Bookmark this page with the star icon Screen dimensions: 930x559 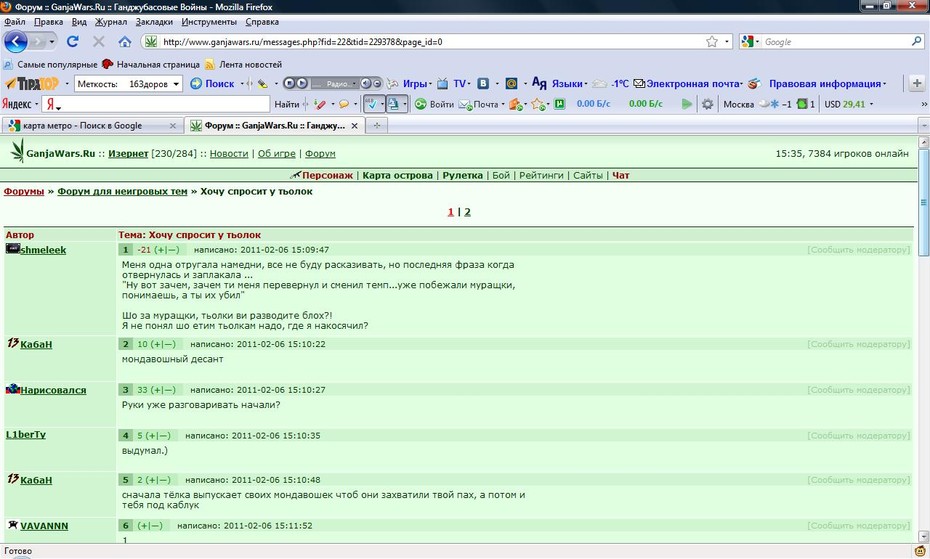click(x=712, y=42)
